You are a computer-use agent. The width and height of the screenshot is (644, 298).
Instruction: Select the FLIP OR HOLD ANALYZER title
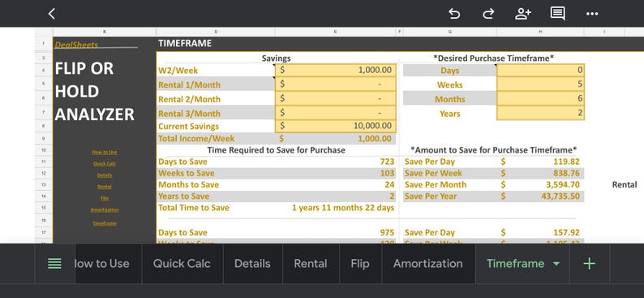tap(94, 91)
